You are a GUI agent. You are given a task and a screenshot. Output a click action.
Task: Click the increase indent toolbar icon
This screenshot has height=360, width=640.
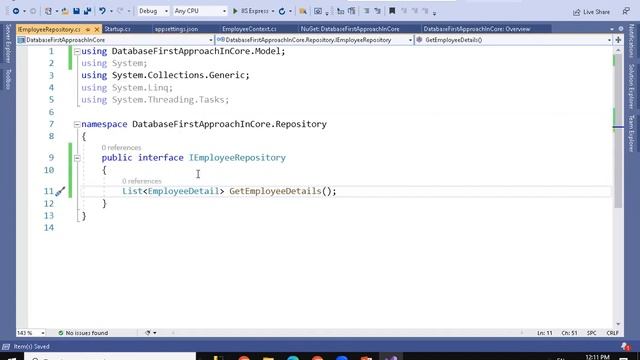[x=377, y=11]
